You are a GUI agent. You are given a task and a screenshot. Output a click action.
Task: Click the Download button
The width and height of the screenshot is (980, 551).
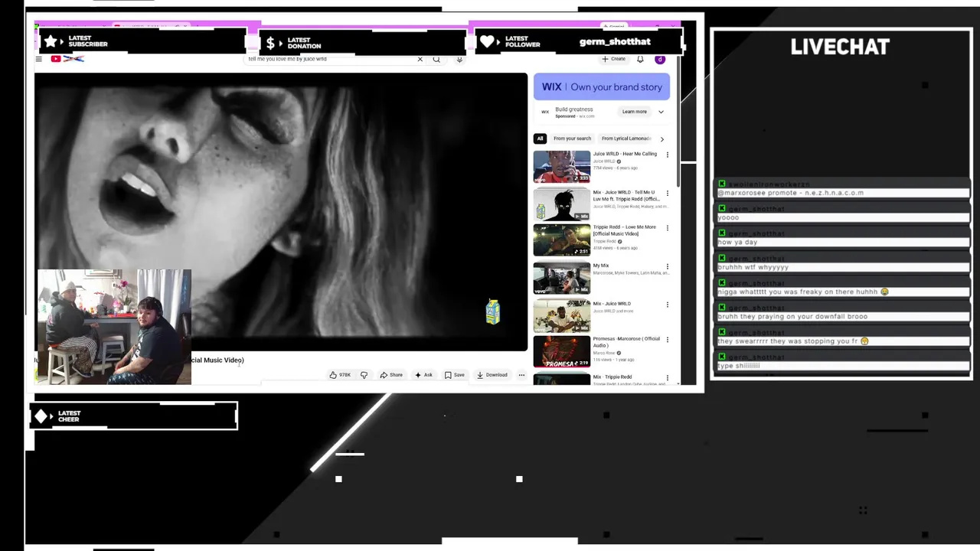click(x=492, y=375)
